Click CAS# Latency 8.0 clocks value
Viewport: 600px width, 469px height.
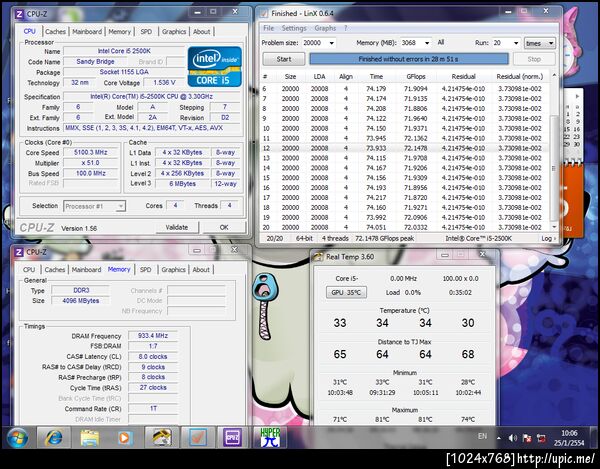pyautogui.click(x=153, y=357)
